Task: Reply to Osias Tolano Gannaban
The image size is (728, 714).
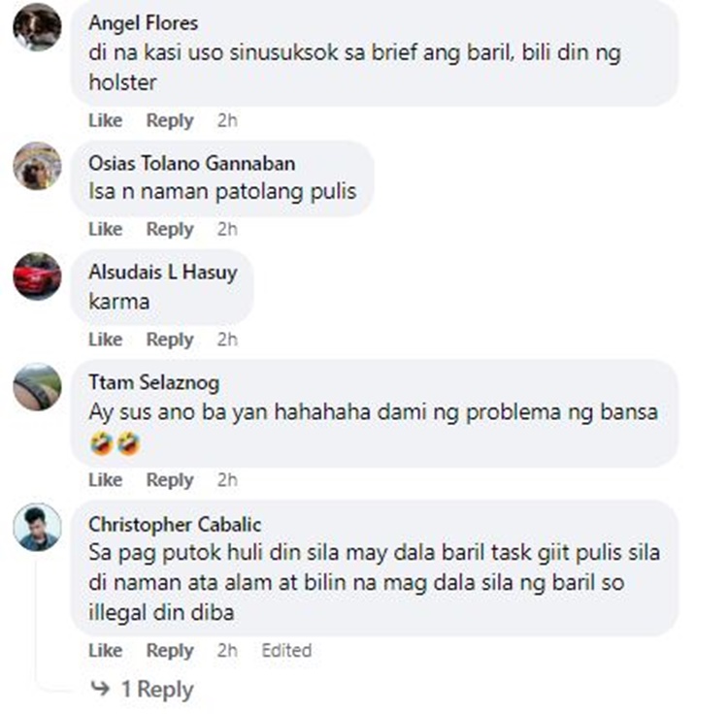Action: coord(170,229)
